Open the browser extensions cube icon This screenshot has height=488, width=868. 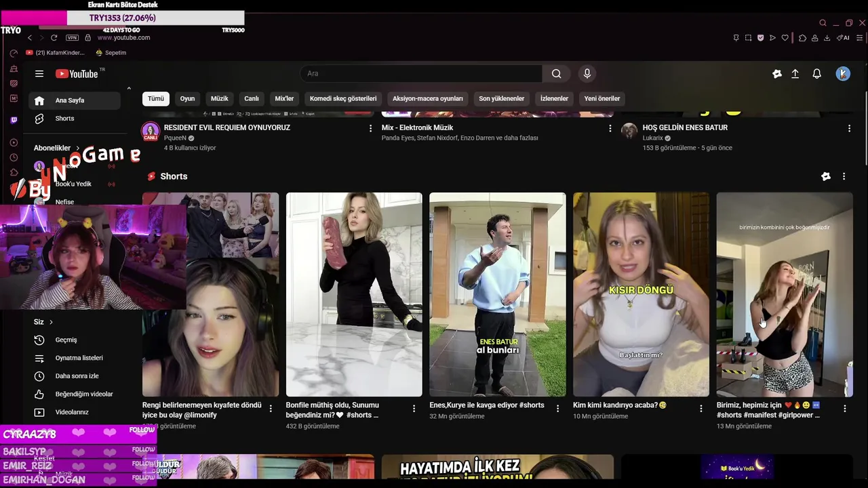tap(802, 38)
